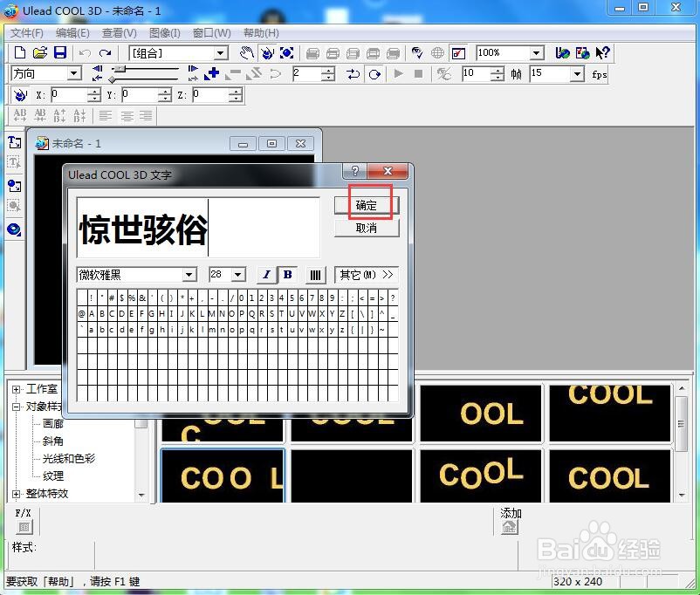Click the Open file folder icon

click(x=40, y=52)
